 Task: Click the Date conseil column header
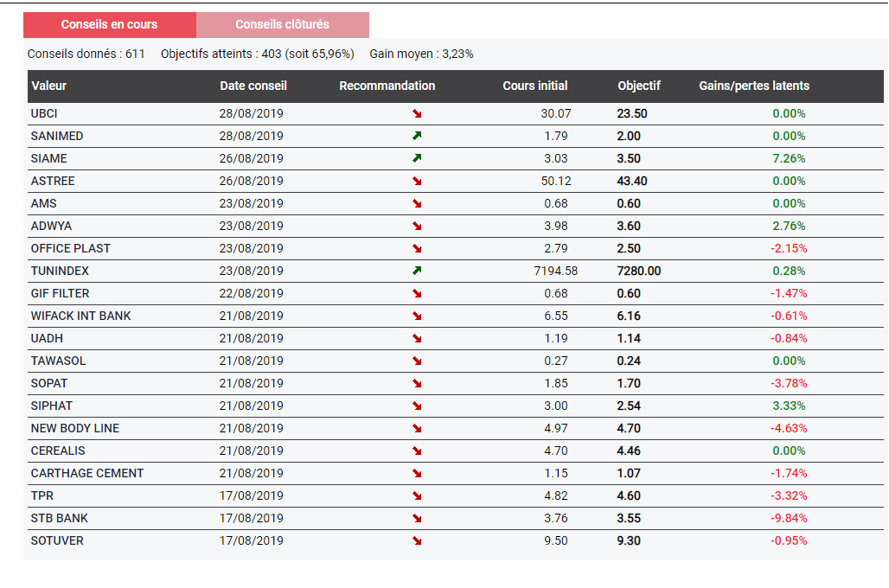point(253,86)
